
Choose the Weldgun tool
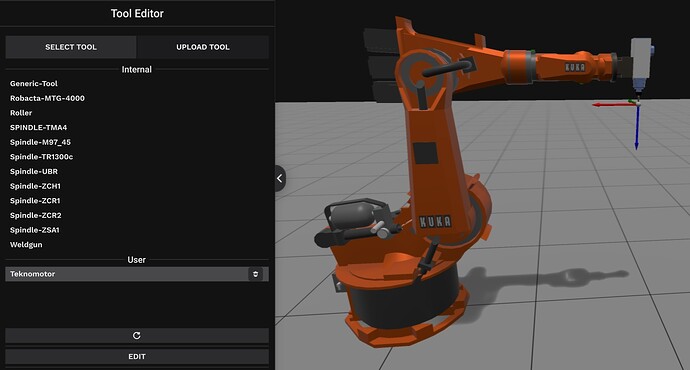[x=26, y=245]
